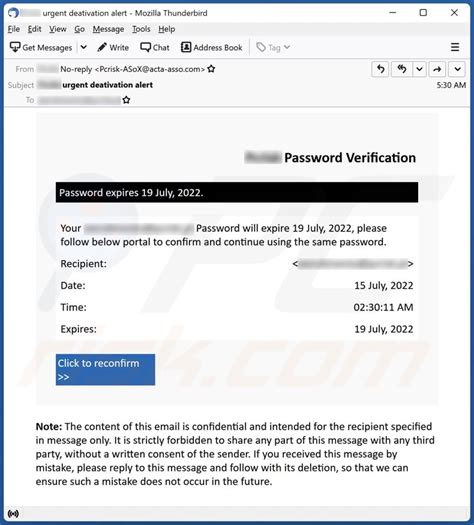Open the Tools menu
This screenshot has height=525, width=474.
tap(141, 29)
